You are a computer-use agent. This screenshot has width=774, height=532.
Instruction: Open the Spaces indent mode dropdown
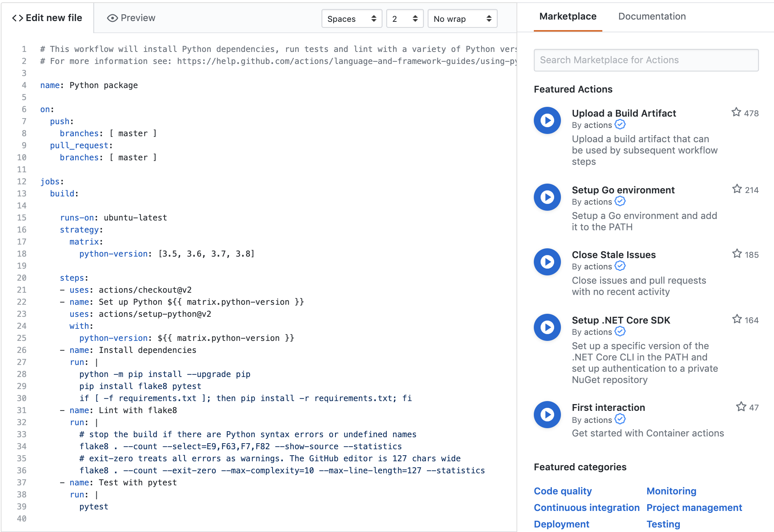click(352, 19)
